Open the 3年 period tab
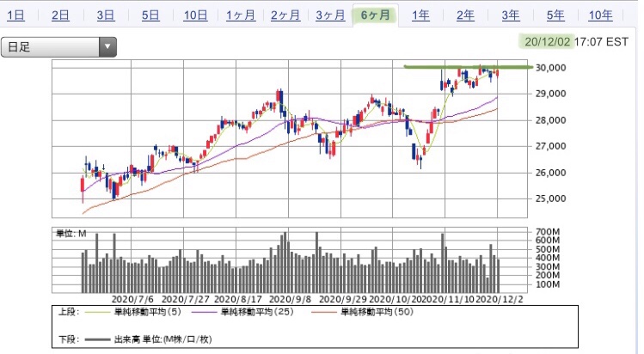The image size is (644, 354). coord(511,15)
